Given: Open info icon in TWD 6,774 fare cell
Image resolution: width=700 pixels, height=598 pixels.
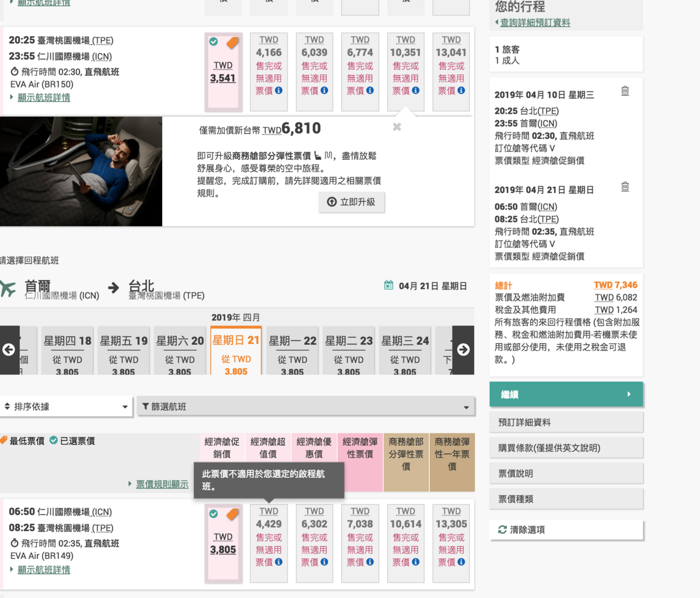Looking at the screenshot, I should click(370, 90).
